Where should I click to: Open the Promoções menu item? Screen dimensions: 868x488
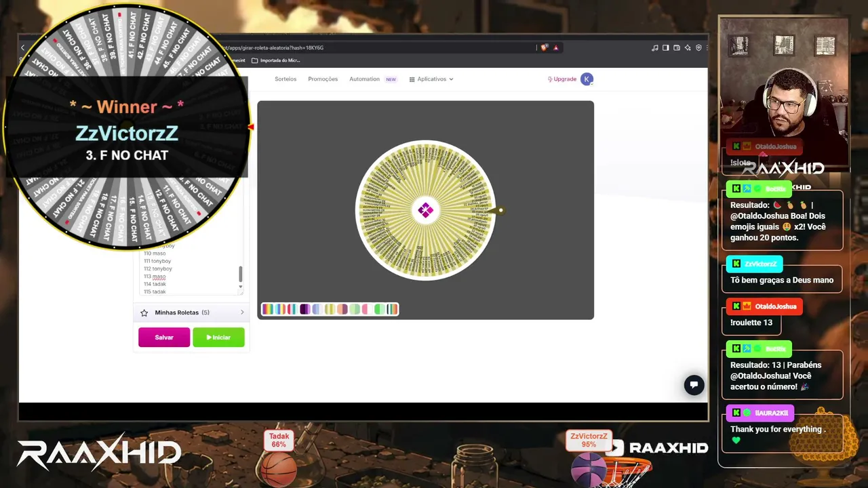point(323,79)
